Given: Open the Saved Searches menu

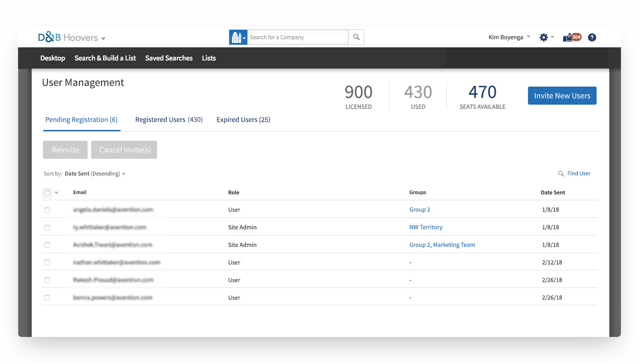Looking at the screenshot, I should (x=169, y=58).
